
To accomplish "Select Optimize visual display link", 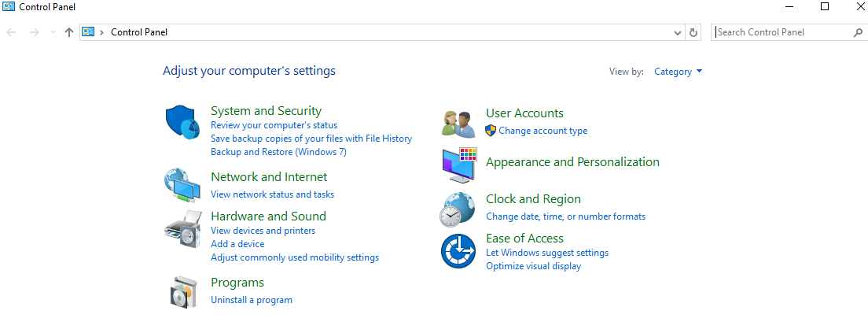I will tap(534, 266).
